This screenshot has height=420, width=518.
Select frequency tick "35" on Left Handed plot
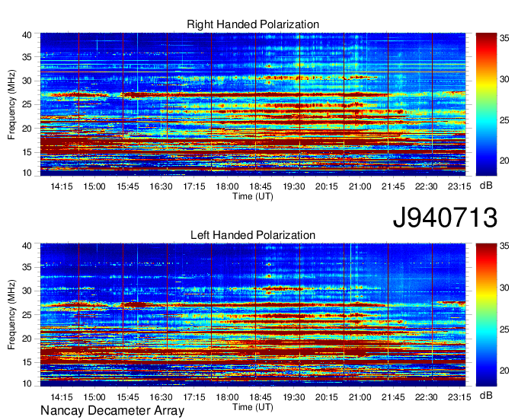click(27, 267)
